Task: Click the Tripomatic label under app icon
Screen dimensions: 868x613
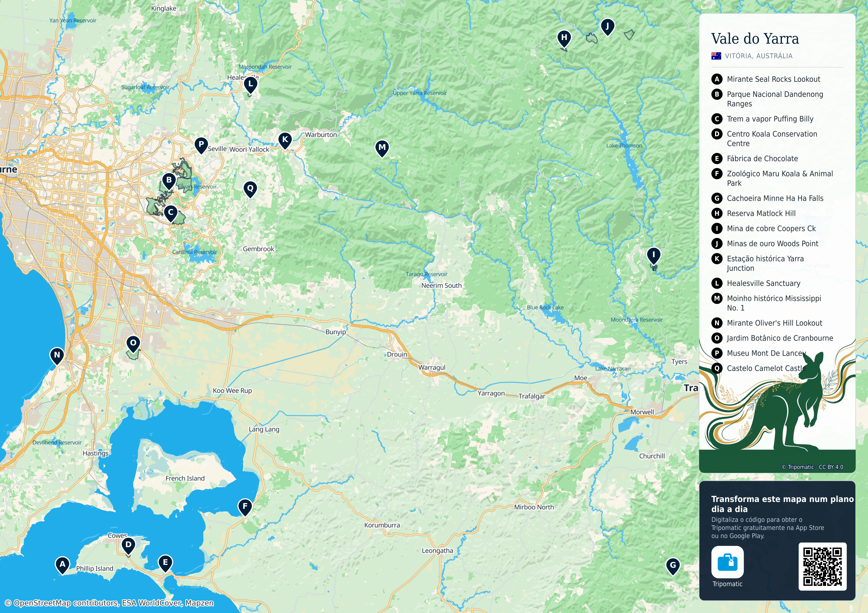Action: [x=727, y=584]
